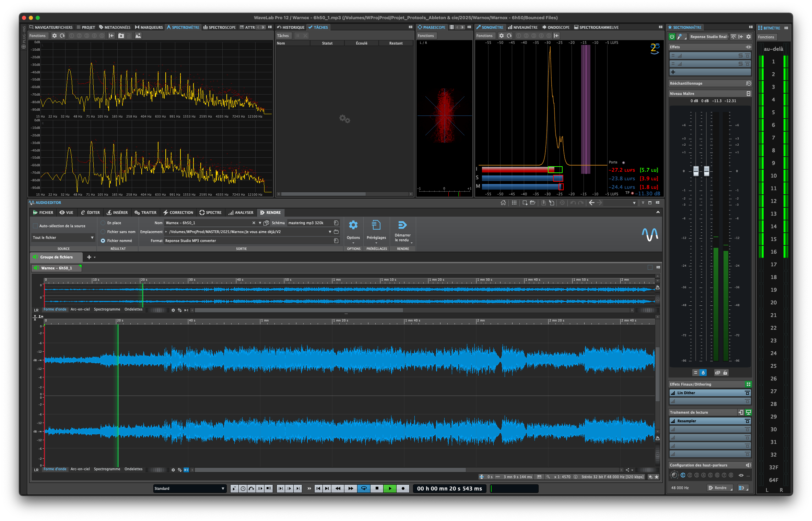The width and height of the screenshot is (812, 521).
Task: Switch to the Correction ribbon tab
Action: (x=178, y=213)
